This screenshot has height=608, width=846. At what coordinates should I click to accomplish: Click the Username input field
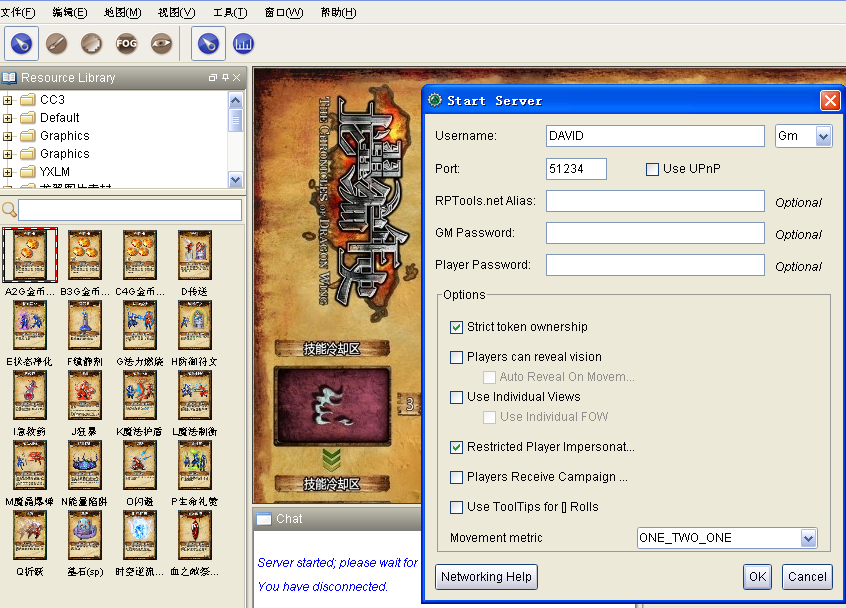[655, 136]
